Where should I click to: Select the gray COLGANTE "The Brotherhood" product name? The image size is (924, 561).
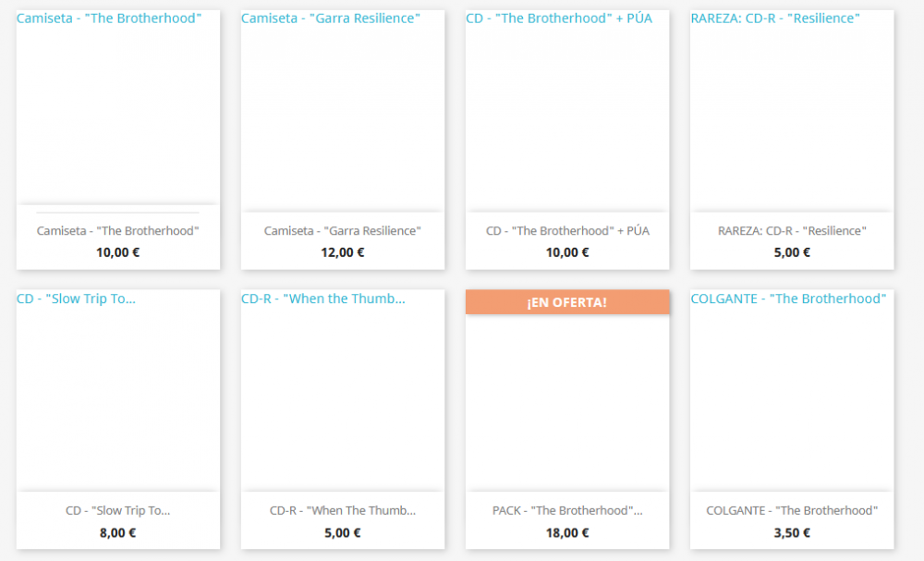792,511
